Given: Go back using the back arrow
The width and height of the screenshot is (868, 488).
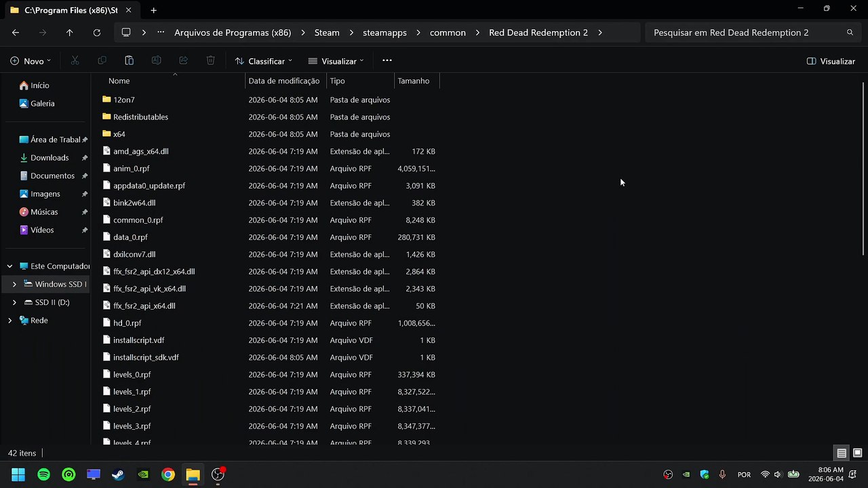Looking at the screenshot, I should point(16,33).
